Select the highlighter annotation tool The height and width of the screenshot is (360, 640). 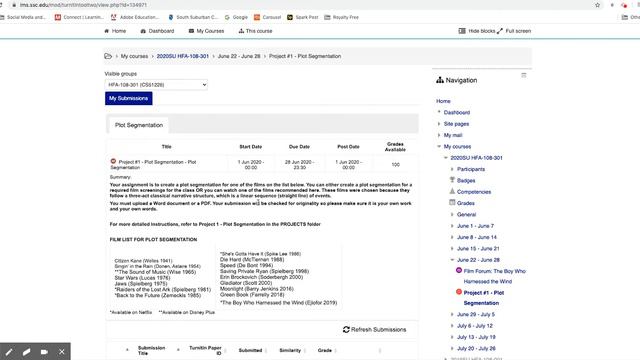point(27,351)
